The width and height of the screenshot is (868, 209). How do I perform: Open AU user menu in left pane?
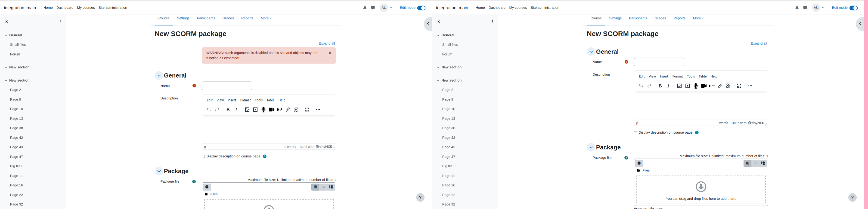point(387,8)
